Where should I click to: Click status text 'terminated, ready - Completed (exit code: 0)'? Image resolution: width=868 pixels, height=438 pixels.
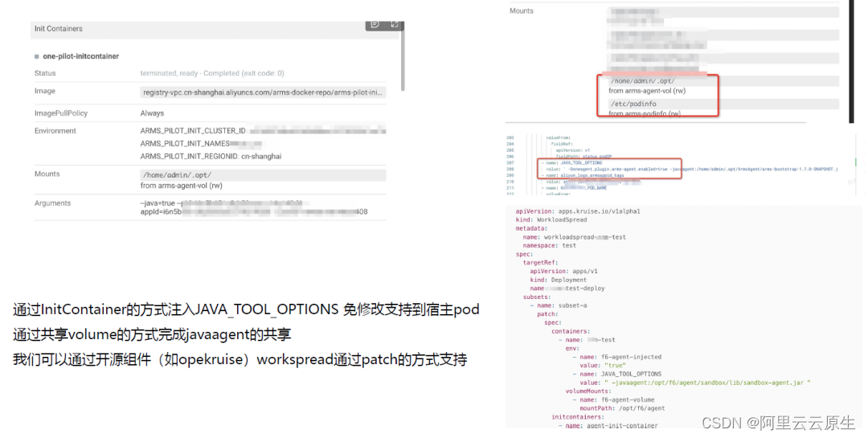coord(212,73)
